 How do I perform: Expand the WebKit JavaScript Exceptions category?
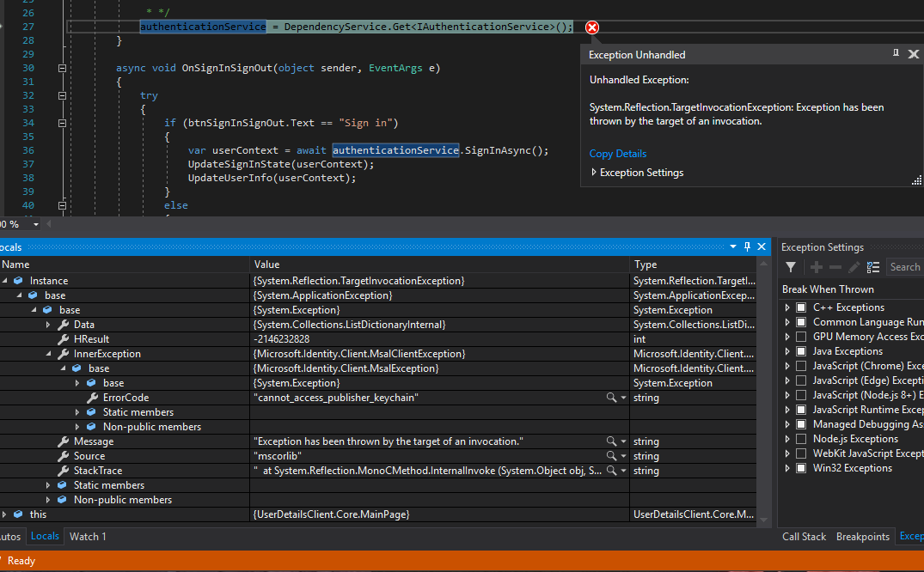pos(787,453)
